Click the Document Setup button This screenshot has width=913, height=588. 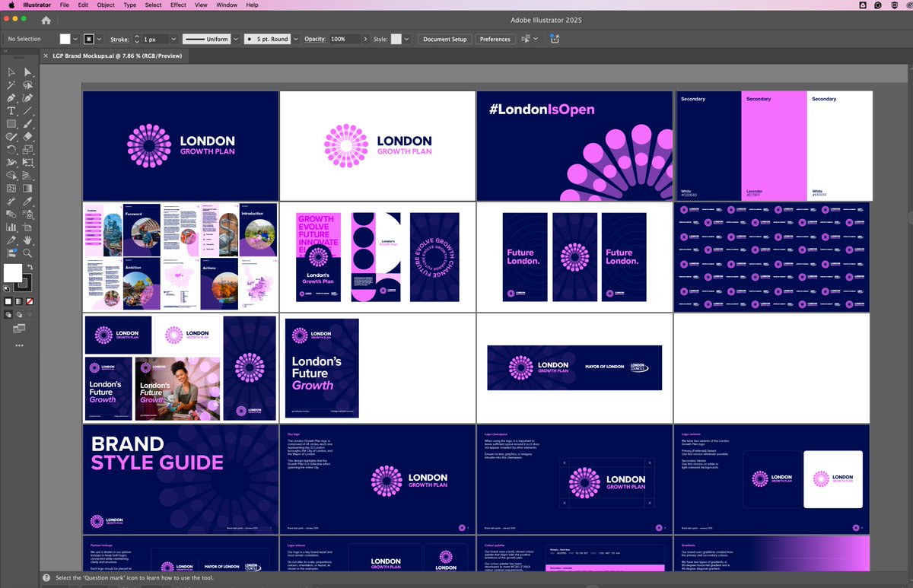[x=445, y=39]
